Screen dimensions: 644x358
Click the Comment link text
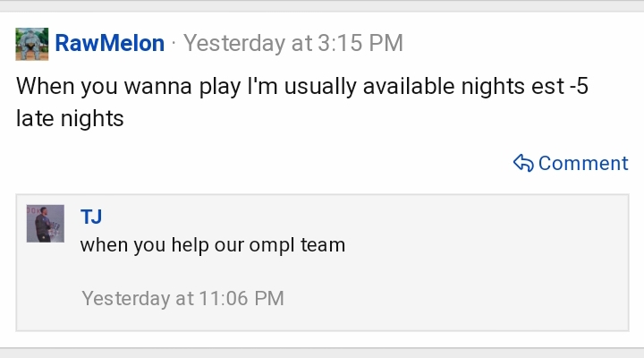click(583, 163)
